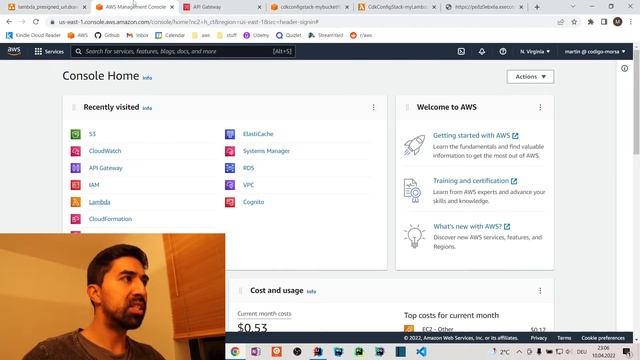Switch to the CdkConfigStack-myLambda tab
640x360 pixels.
[398, 7]
